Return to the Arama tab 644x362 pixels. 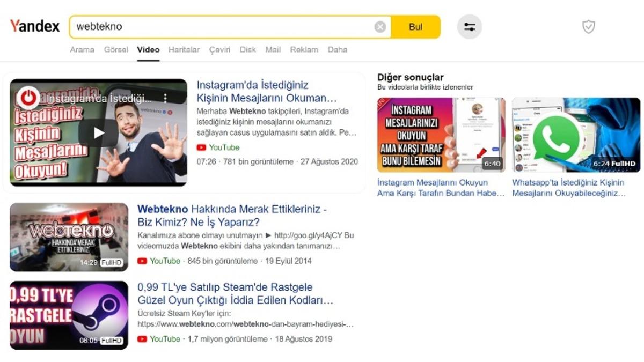pyautogui.click(x=82, y=49)
